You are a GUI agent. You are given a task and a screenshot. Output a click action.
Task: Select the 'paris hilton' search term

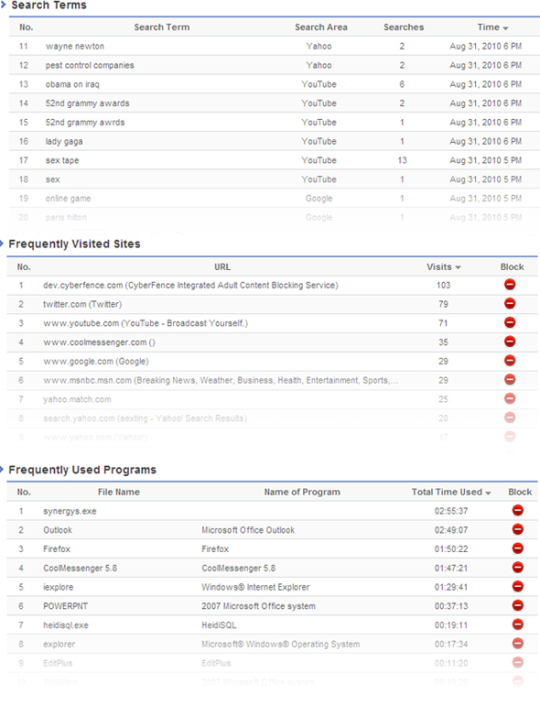tap(66, 217)
